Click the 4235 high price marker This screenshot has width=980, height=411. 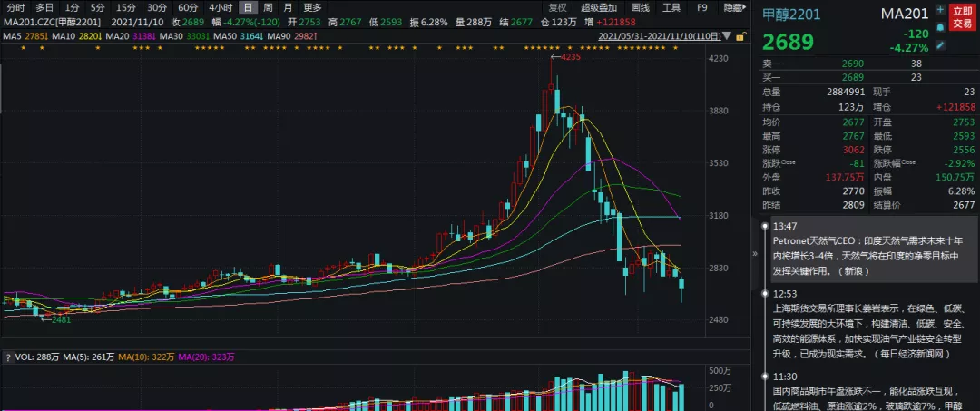[570, 58]
